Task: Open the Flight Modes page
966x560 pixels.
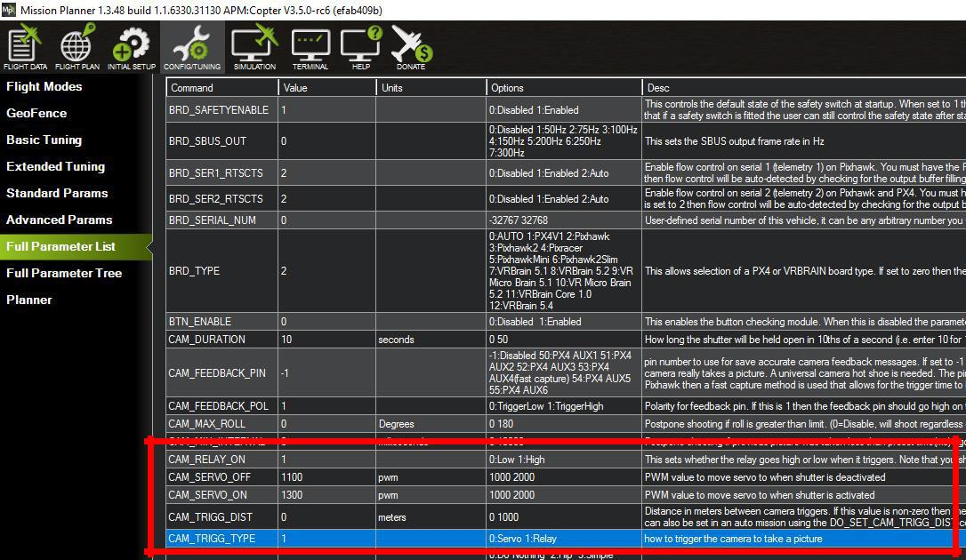Action: point(44,86)
